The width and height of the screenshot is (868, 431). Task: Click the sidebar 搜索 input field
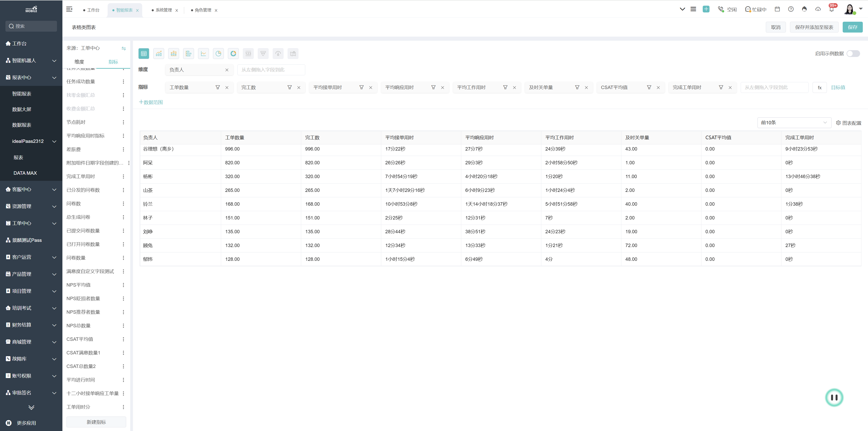[31, 26]
